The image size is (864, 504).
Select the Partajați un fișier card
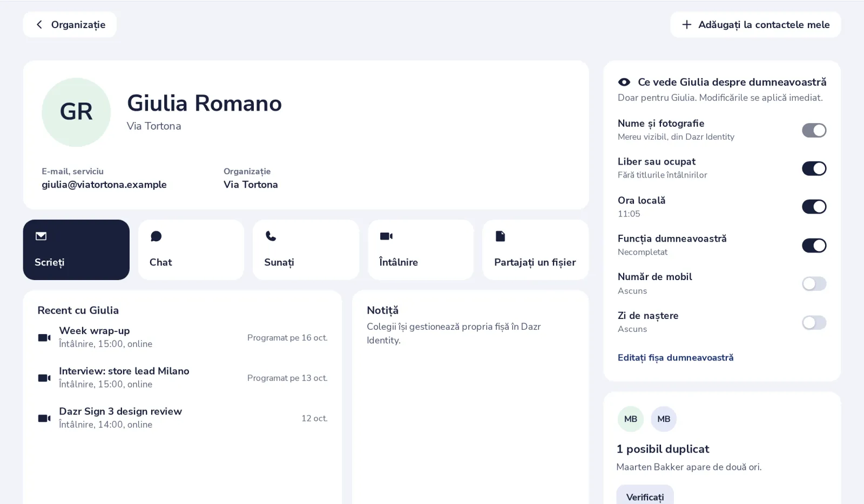tap(535, 250)
